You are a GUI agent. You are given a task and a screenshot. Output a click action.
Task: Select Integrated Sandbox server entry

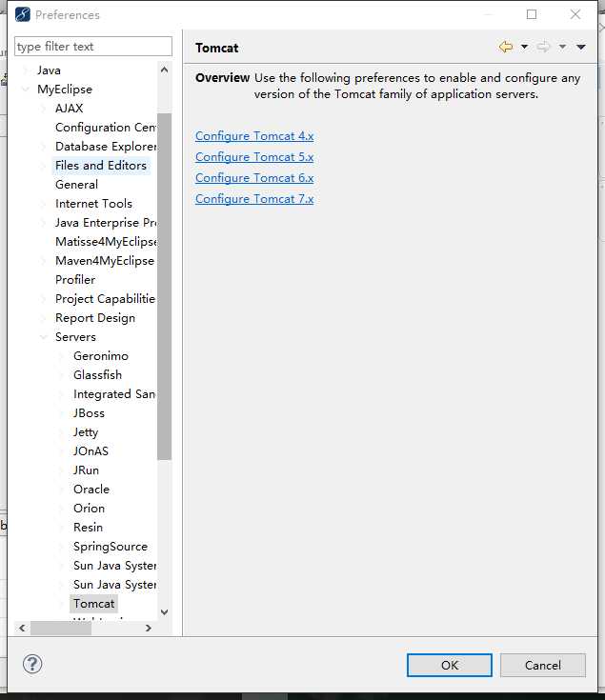[x=114, y=394]
